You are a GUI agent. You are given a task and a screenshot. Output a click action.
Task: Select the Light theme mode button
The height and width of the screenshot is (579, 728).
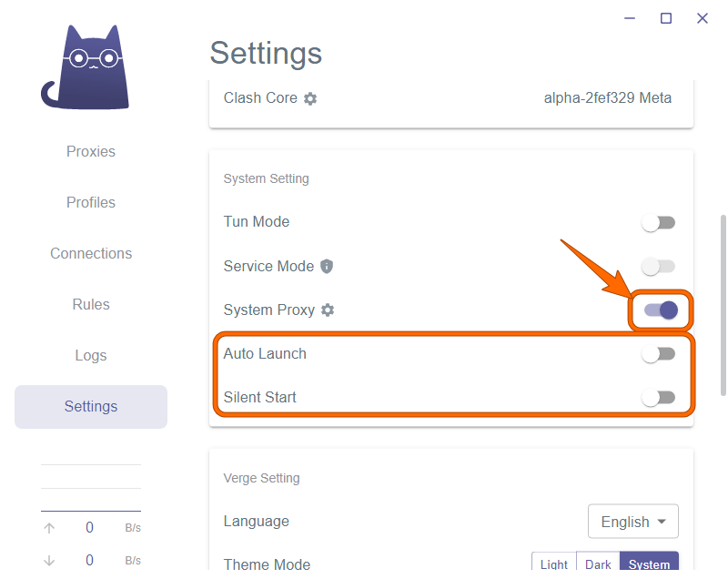pyautogui.click(x=554, y=564)
